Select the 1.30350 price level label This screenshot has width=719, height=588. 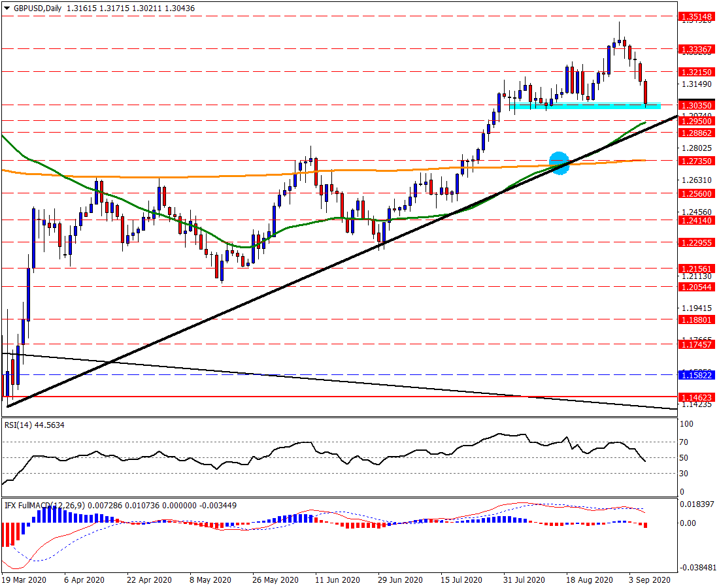click(697, 105)
